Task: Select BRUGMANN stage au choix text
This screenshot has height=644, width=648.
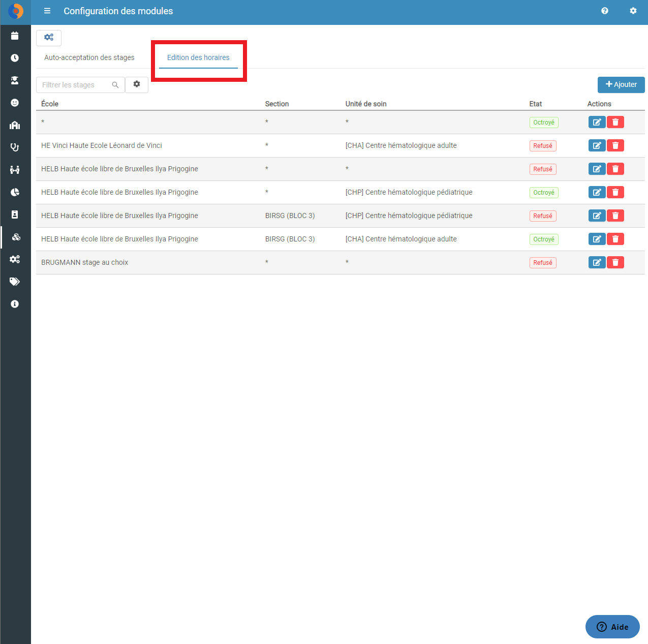Action: click(x=84, y=262)
